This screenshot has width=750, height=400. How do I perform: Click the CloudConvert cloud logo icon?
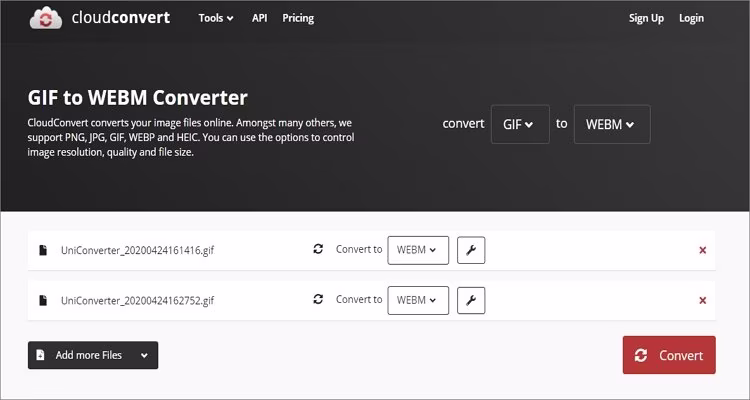click(45, 19)
